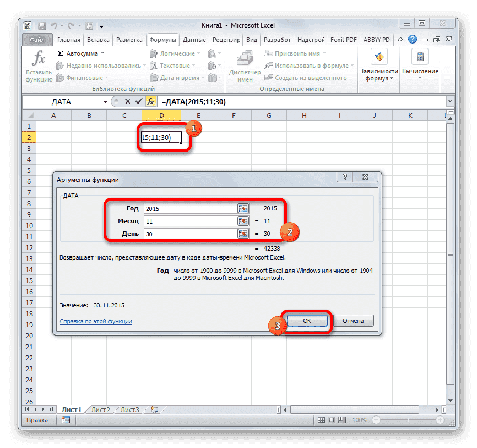Image resolution: width=477 pixels, height=448 pixels.
Task: Cancel formula entry with the X icon
Action: [127, 101]
